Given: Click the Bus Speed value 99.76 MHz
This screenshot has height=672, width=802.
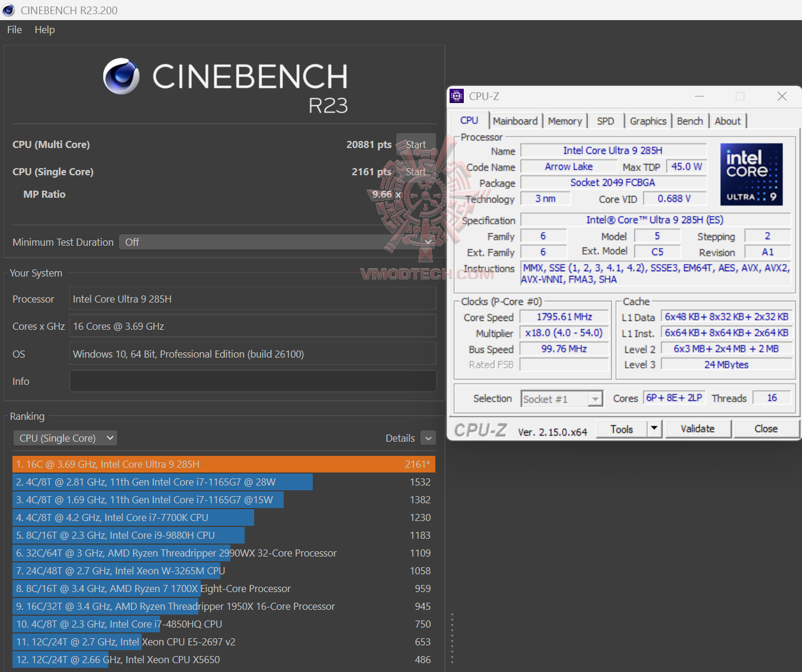Looking at the screenshot, I should pyautogui.click(x=564, y=349).
